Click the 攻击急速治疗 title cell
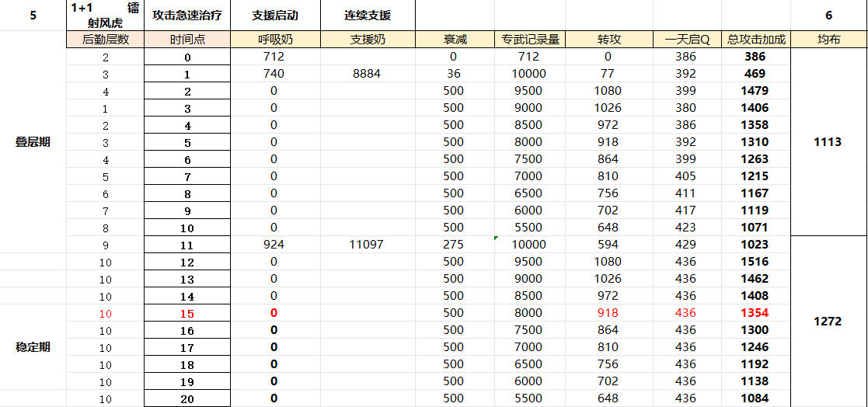The image size is (868, 407). 186,16
